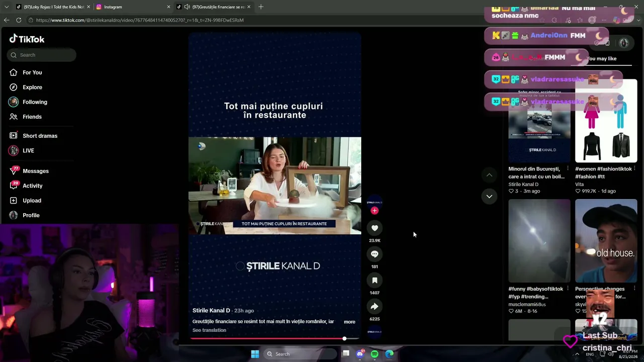Screen dimensions: 644x362
Task: Click the Windows taskbar search box
Action: (x=300, y=354)
